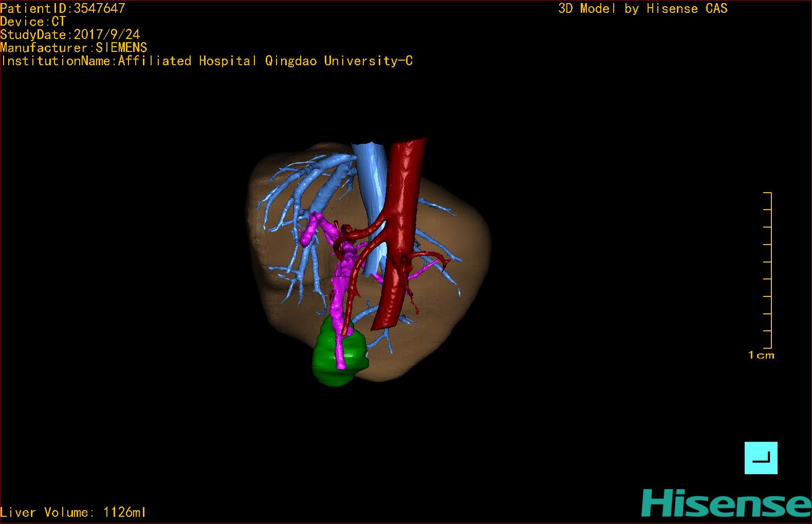Click the InstitutionName Affiliated Hospital text
This screenshot has width=812, height=524.
tap(207, 61)
